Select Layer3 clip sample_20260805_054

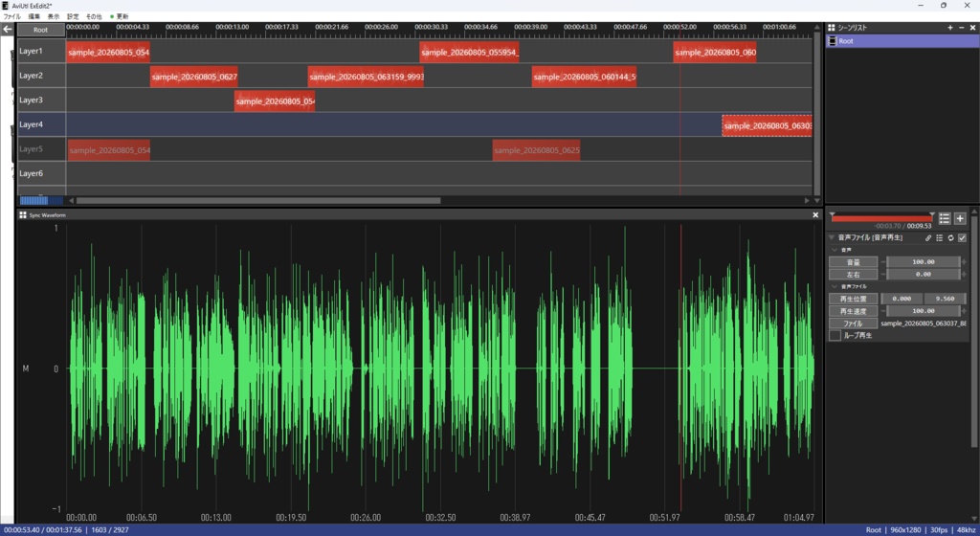[275, 101]
